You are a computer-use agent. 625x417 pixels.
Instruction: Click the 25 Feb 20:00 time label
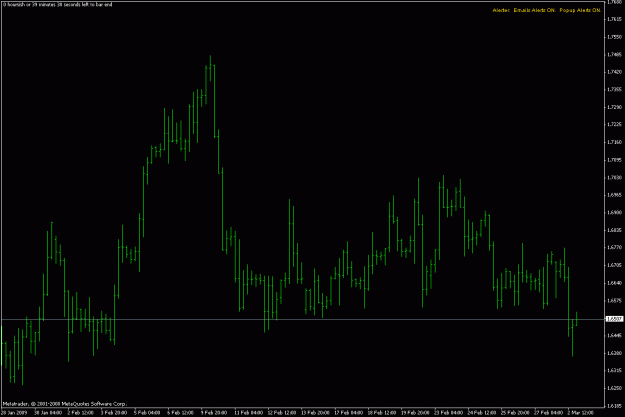click(x=516, y=413)
